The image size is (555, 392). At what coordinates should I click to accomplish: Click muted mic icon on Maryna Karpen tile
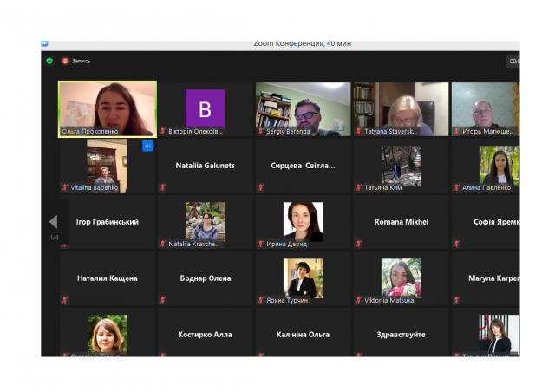click(457, 300)
